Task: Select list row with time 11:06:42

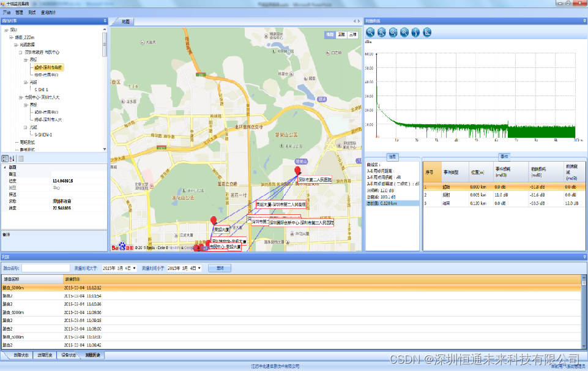Action: (291, 345)
